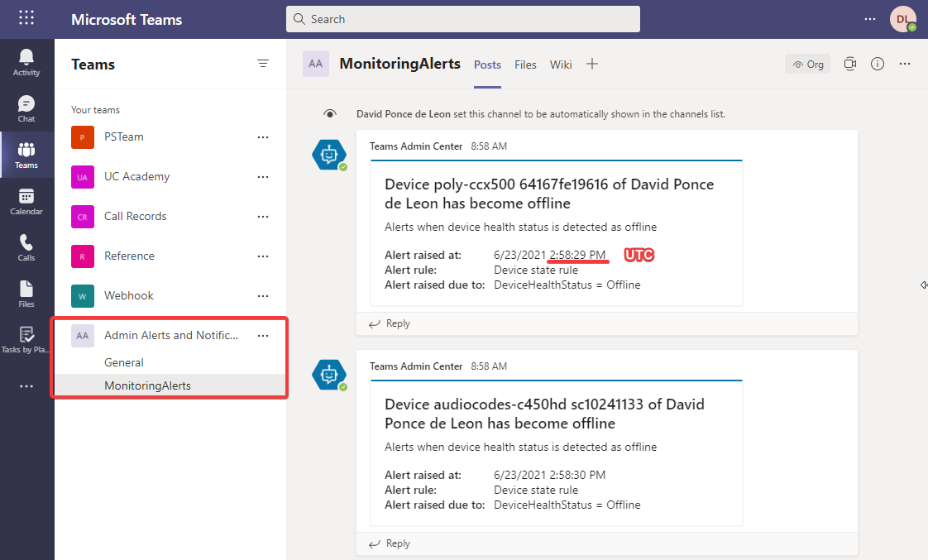Image resolution: width=928 pixels, height=560 pixels.
Task: Expand more apps ellipsis in left rail
Action: click(26, 385)
